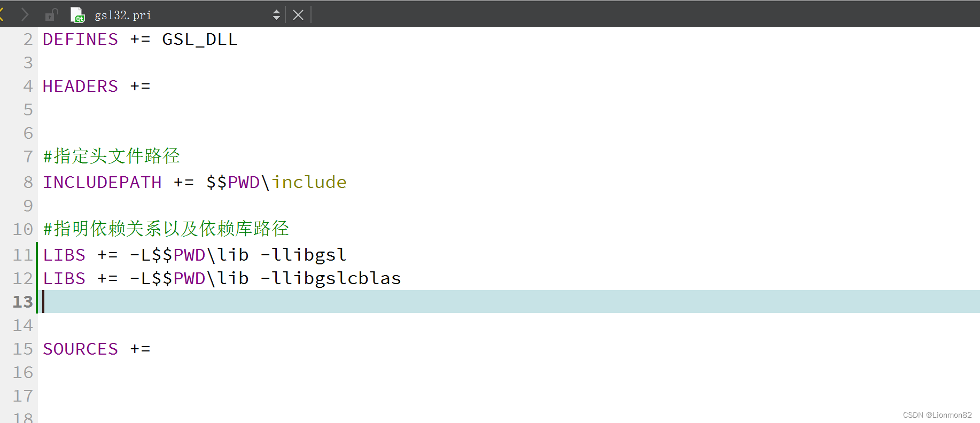
Task: Place cursor after LIBS on line 11
Action: point(87,255)
